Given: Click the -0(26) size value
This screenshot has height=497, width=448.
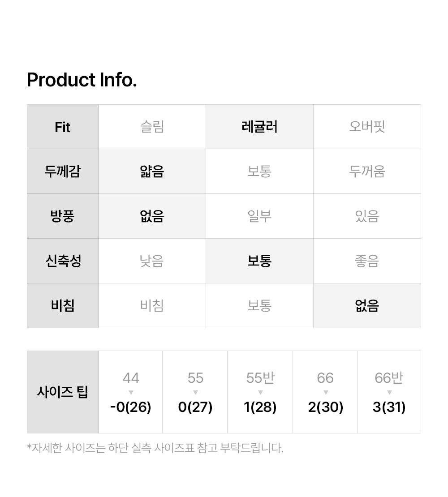Looking at the screenshot, I should click(131, 407).
